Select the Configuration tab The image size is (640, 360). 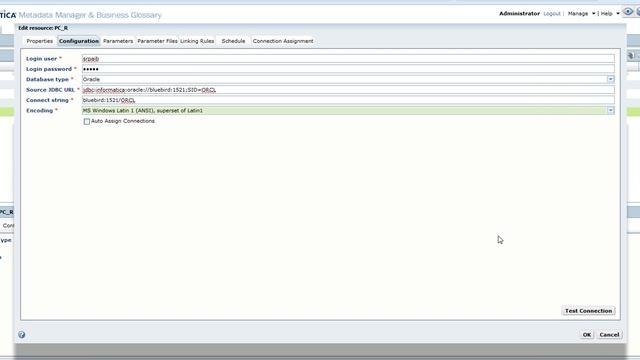79,41
